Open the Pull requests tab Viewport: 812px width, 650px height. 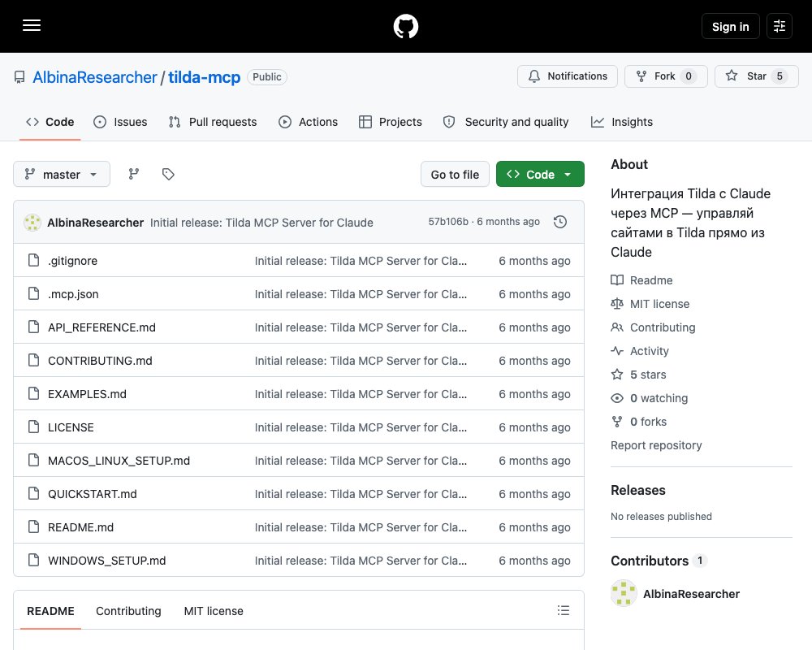pos(213,122)
